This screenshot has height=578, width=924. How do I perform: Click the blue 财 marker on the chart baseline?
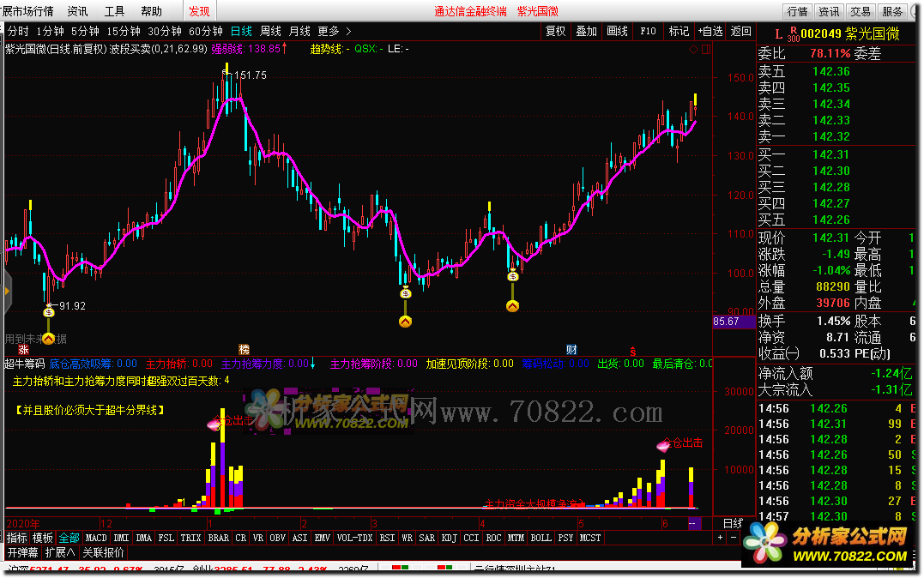point(571,350)
